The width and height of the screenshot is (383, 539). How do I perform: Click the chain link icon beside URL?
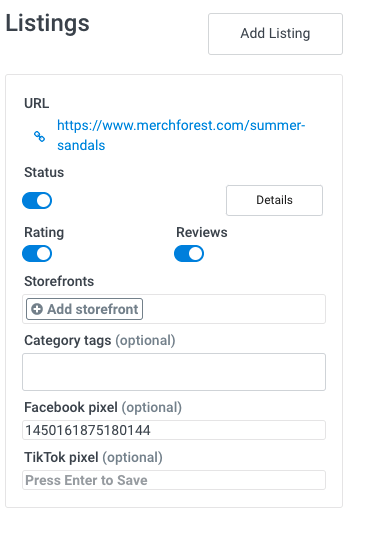[x=39, y=136]
